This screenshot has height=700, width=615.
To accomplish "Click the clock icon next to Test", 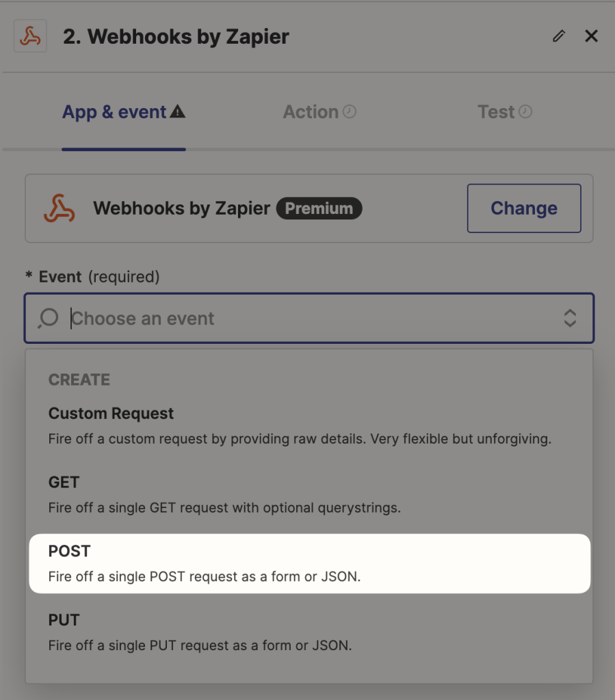I will click(x=527, y=111).
